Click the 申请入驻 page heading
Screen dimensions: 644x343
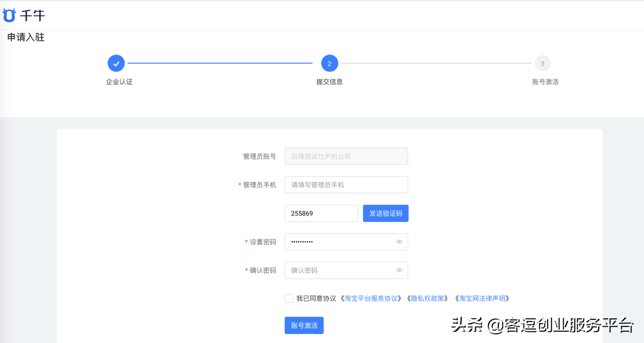24,37
